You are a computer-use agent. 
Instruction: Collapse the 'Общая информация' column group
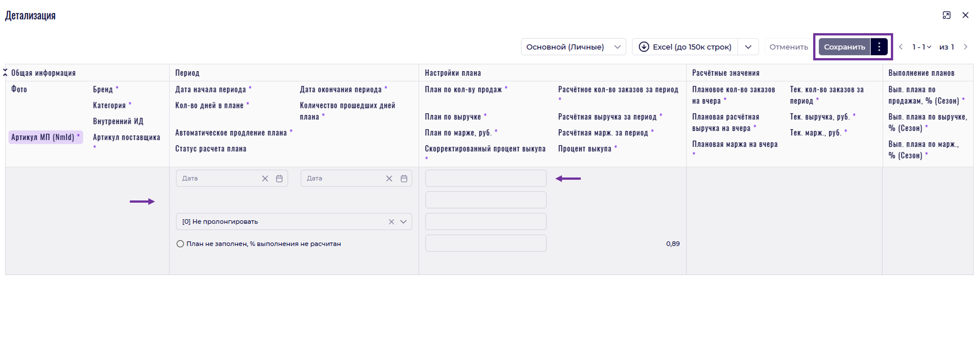coord(5,72)
